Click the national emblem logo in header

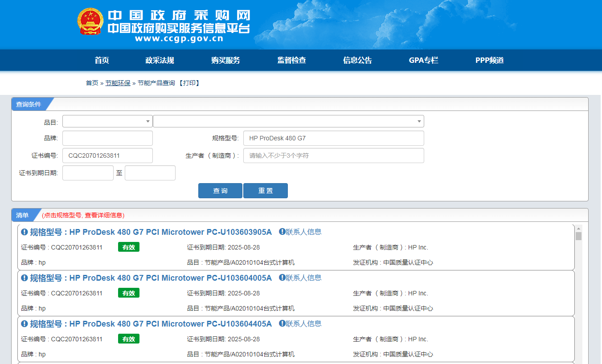pyautogui.click(x=90, y=21)
